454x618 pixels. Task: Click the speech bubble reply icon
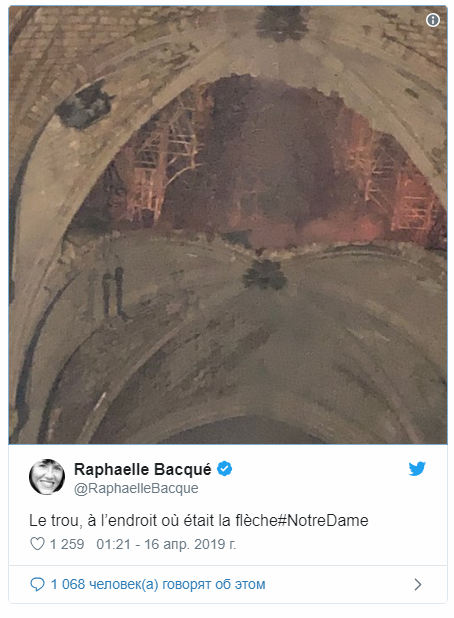(37, 584)
